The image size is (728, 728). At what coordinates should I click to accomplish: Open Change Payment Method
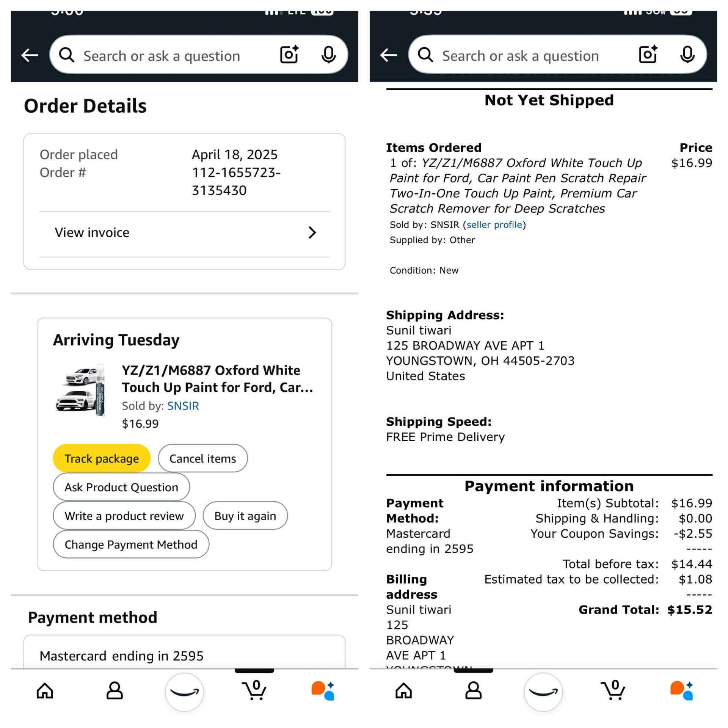[131, 544]
